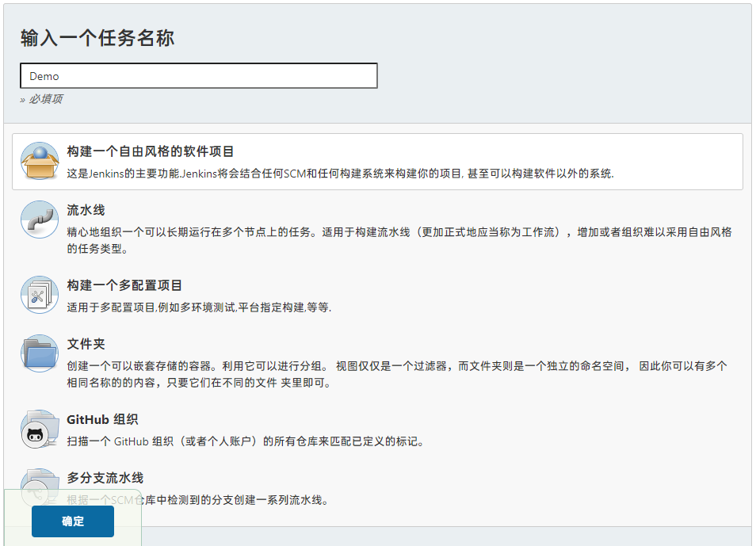Click the heading 输入一个任务名称
756x546 pixels.
(x=97, y=38)
